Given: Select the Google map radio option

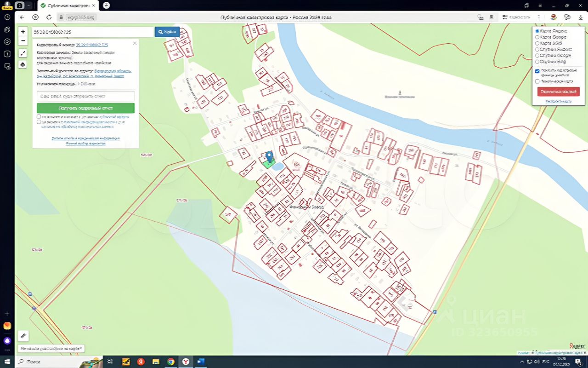Looking at the screenshot, I should coord(537,37).
